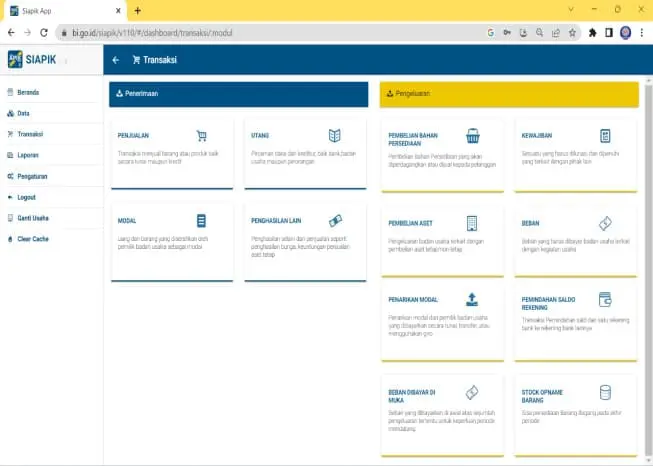Image resolution: width=653 pixels, height=466 pixels.
Task: Click the tag icon on Beban card
Action: pos(605,224)
